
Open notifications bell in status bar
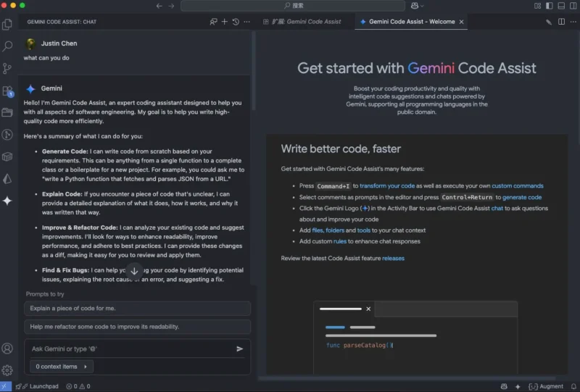573,386
